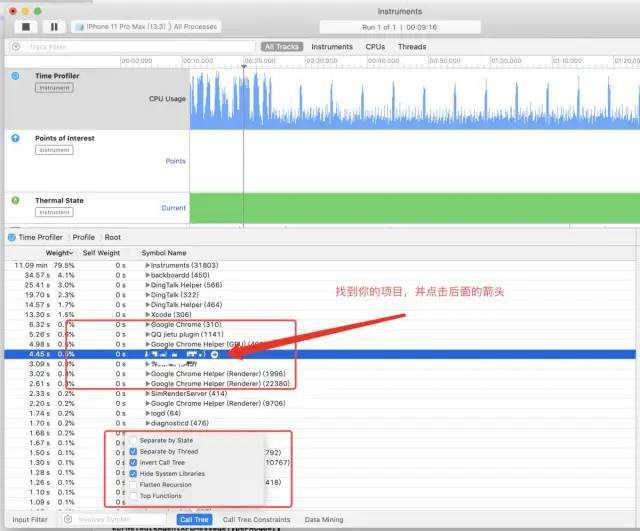Click the Self Weight column header
The height and width of the screenshot is (531, 640).
point(101,253)
